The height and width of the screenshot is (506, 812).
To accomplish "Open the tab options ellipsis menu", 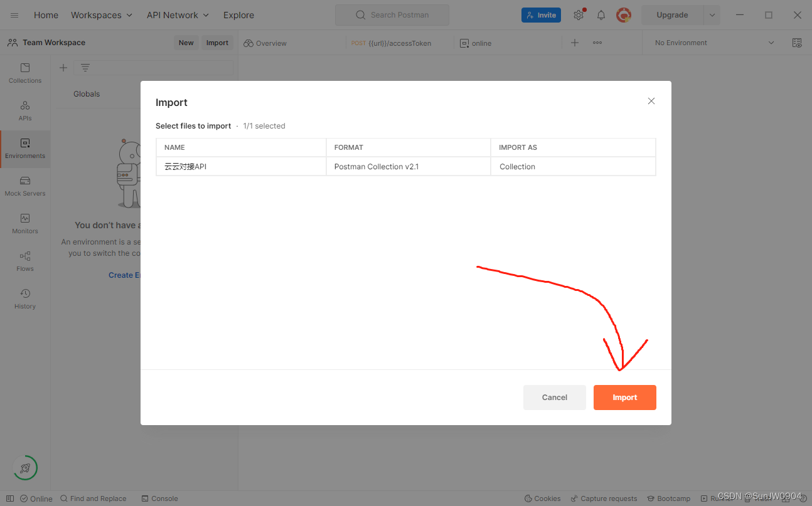I will 597,43.
